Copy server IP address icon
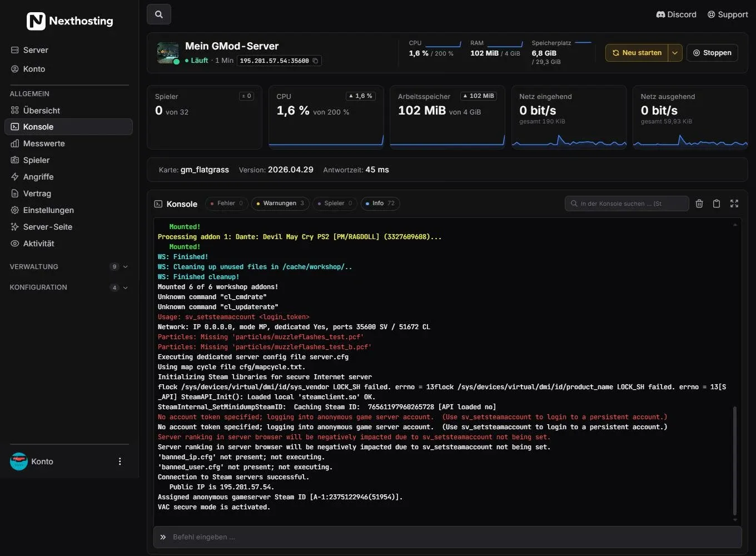The width and height of the screenshot is (756, 556). pos(315,61)
